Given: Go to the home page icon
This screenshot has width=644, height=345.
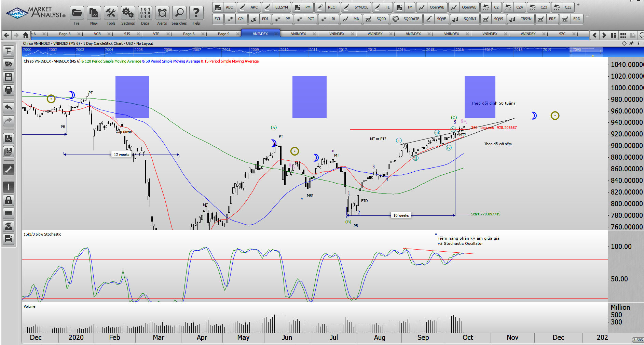Looking at the screenshot, I should coord(26,35).
